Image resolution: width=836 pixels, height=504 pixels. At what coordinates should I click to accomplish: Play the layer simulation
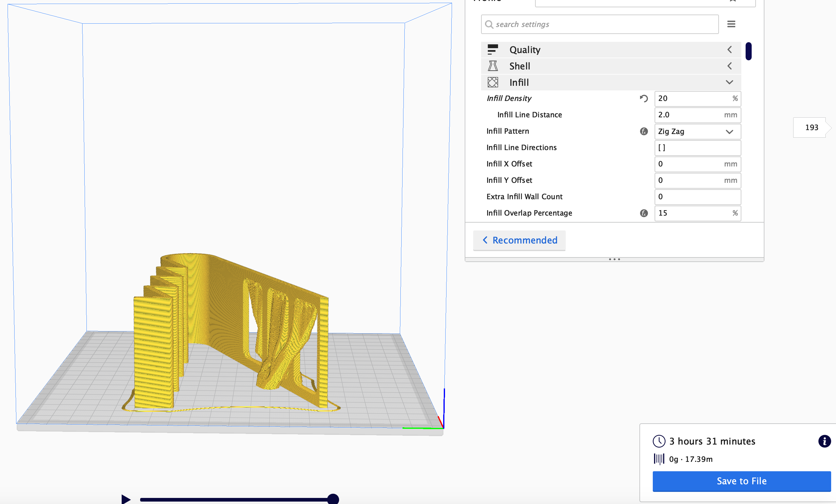coord(126,499)
